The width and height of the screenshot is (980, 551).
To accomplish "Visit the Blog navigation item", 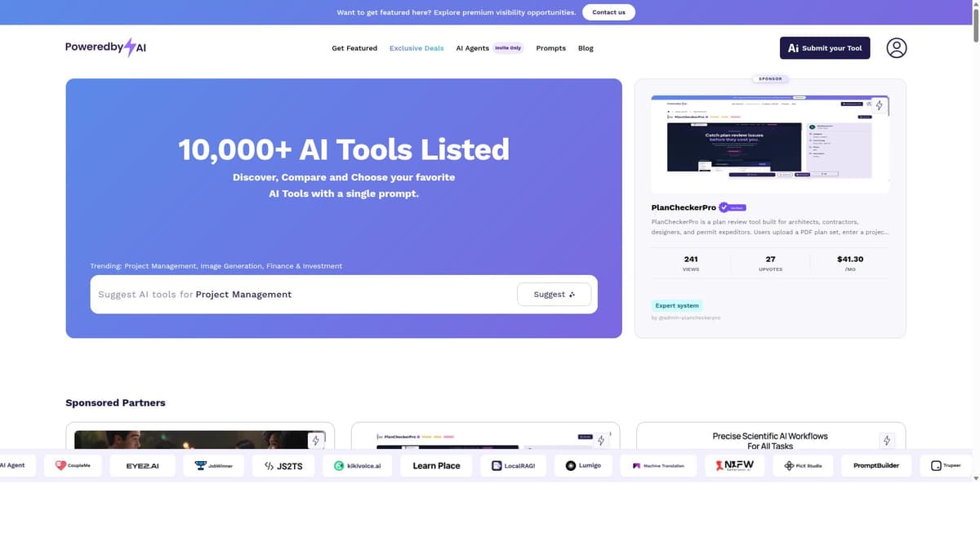I will point(586,48).
